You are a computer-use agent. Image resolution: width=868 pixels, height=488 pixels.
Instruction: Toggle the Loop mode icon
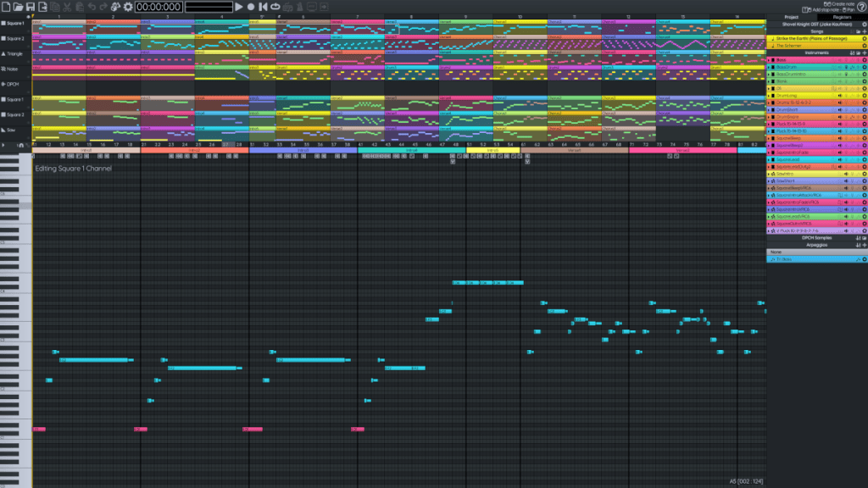275,7
